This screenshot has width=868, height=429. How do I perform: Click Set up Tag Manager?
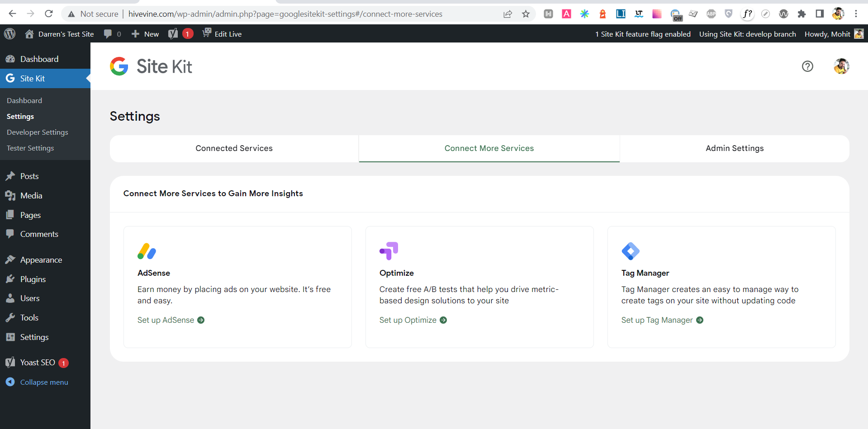pos(657,320)
